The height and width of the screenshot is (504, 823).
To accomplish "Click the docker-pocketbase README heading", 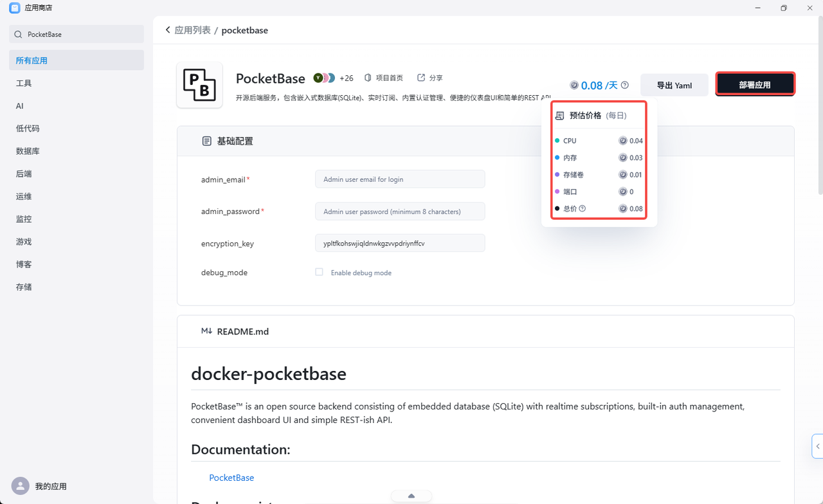I will tap(269, 373).
